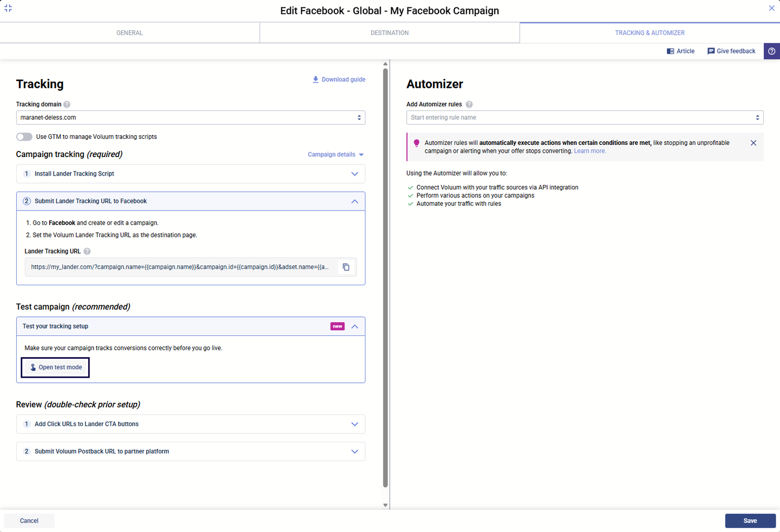Viewport: 780px width, 532px height.
Task: Click the lightbulb tip icon in Automizer notice
Action: click(x=416, y=143)
